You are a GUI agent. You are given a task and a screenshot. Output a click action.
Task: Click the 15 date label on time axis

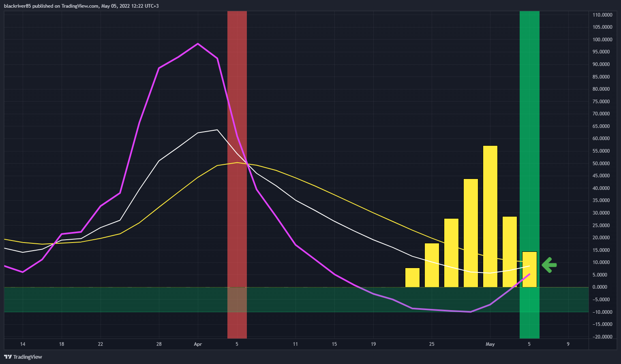[x=334, y=344]
